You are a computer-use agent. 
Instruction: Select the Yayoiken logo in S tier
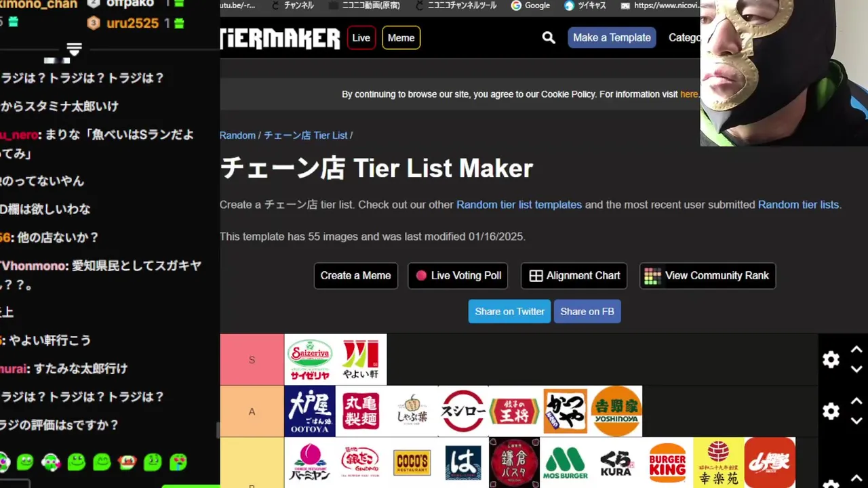[x=361, y=360]
